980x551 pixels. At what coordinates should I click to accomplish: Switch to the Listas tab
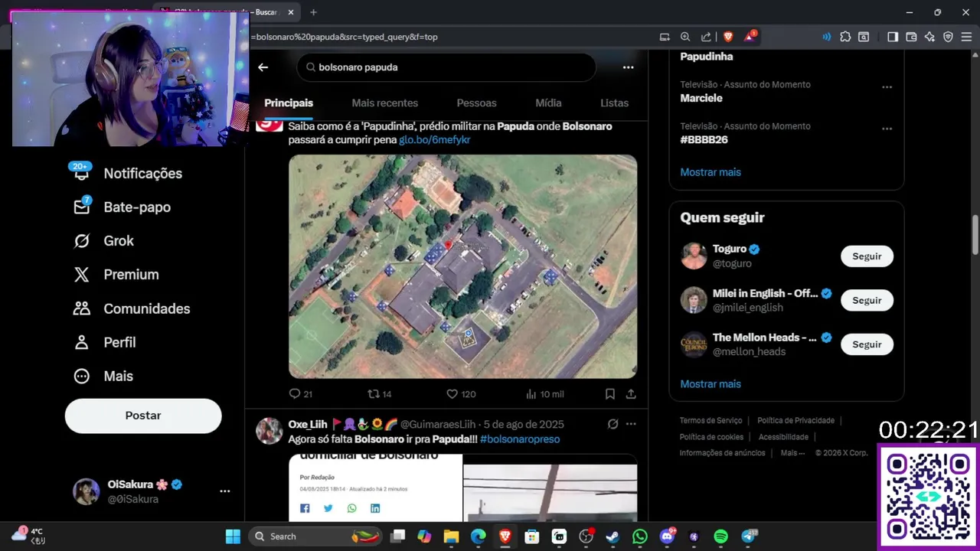pyautogui.click(x=614, y=103)
